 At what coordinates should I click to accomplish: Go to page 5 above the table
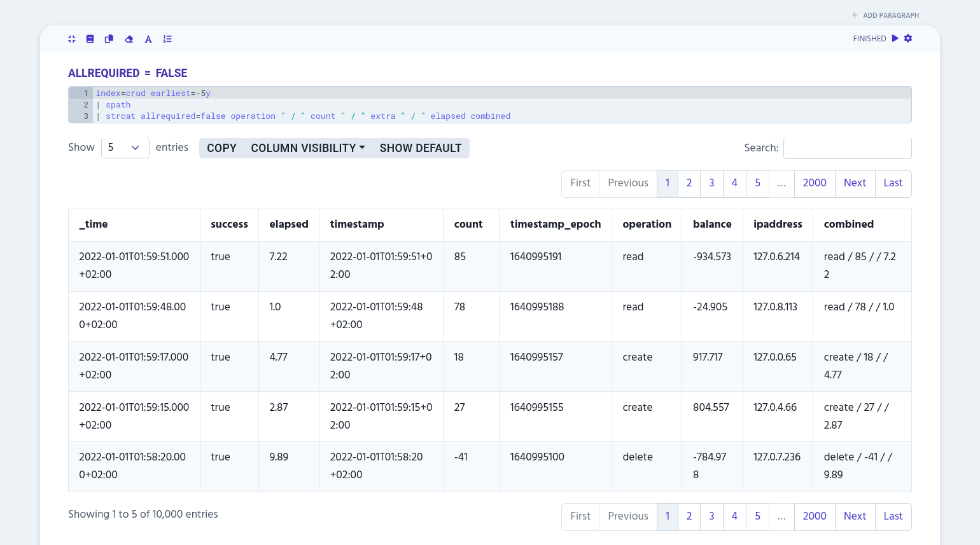(x=757, y=184)
